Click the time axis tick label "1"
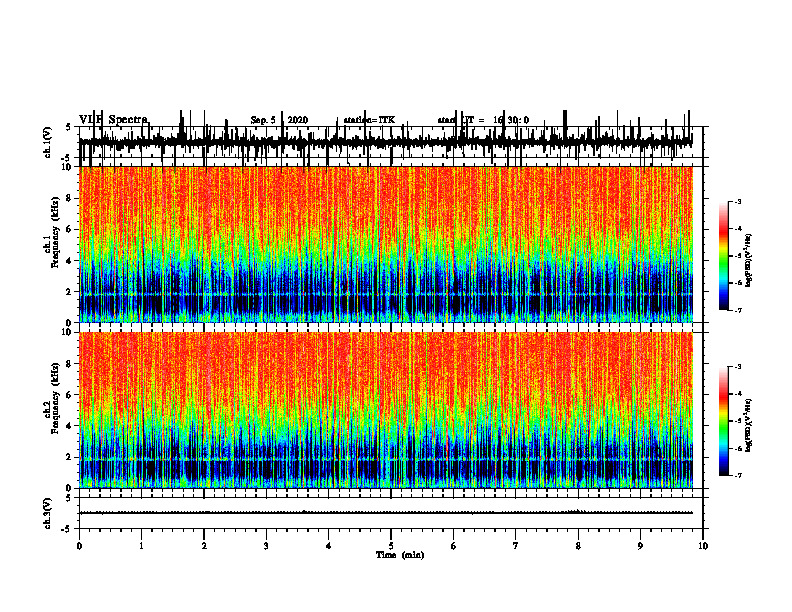Screen dimensions: 792x612 [x=141, y=546]
